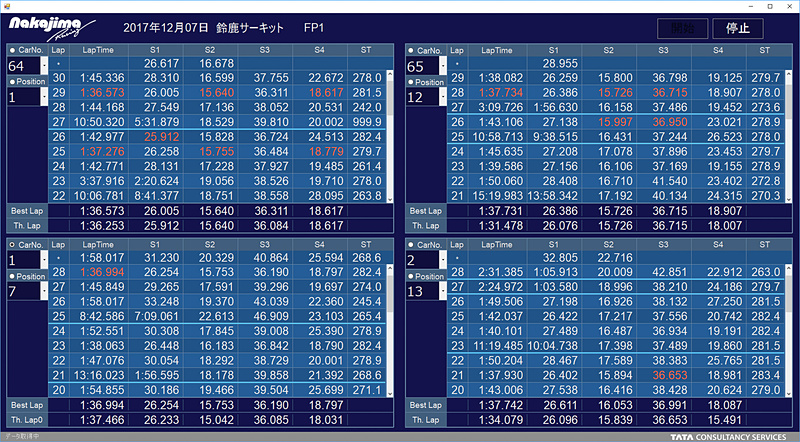
Task: Click scrollbar thumb of car 64 lap table
Action: 390,97
